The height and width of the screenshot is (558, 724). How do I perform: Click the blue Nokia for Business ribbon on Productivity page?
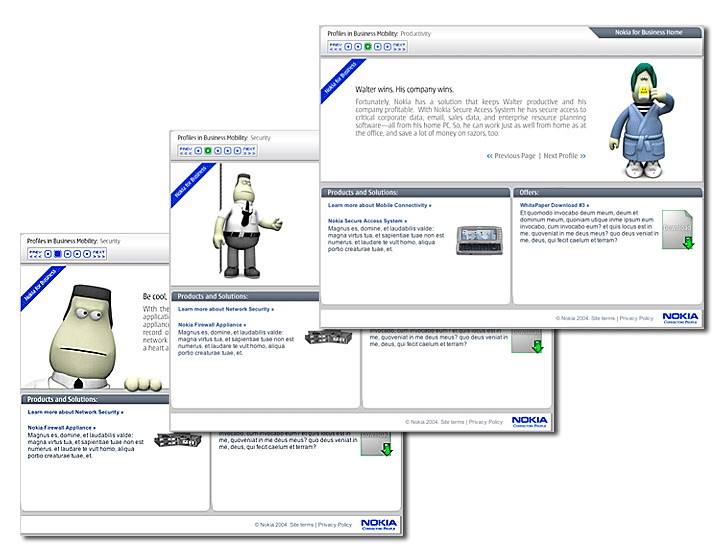click(341, 79)
